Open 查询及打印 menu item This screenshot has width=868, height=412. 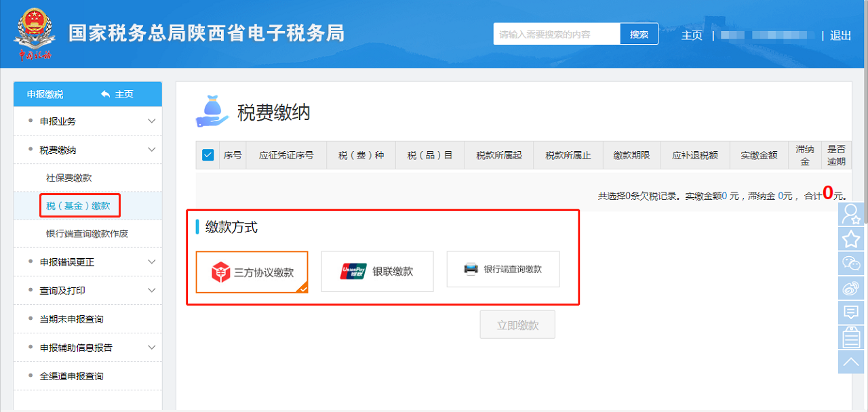tap(87, 291)
